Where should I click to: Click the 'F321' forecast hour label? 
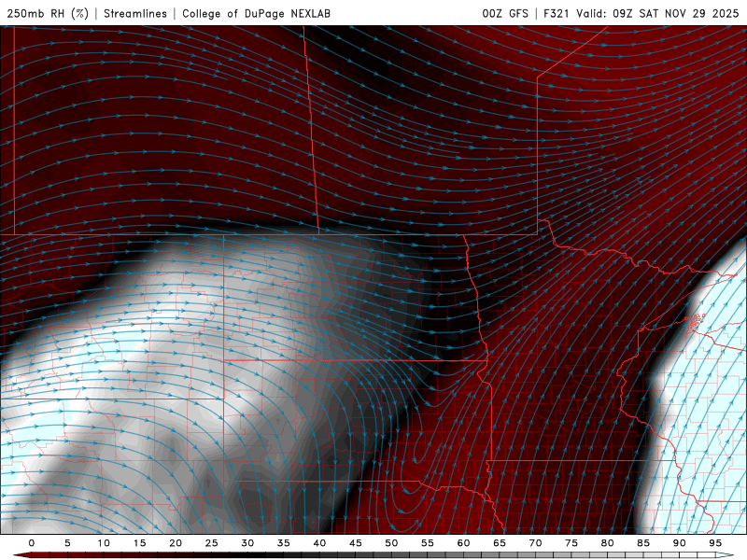point(557,13)
